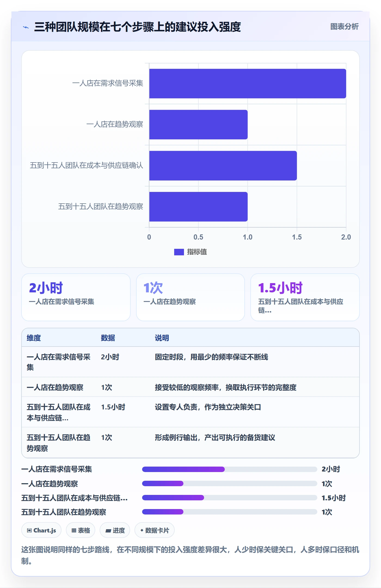Select the chart bar for 五到十五人团队在趋势观察
Screen dimensions: 381x588
[x=198, y=207]
